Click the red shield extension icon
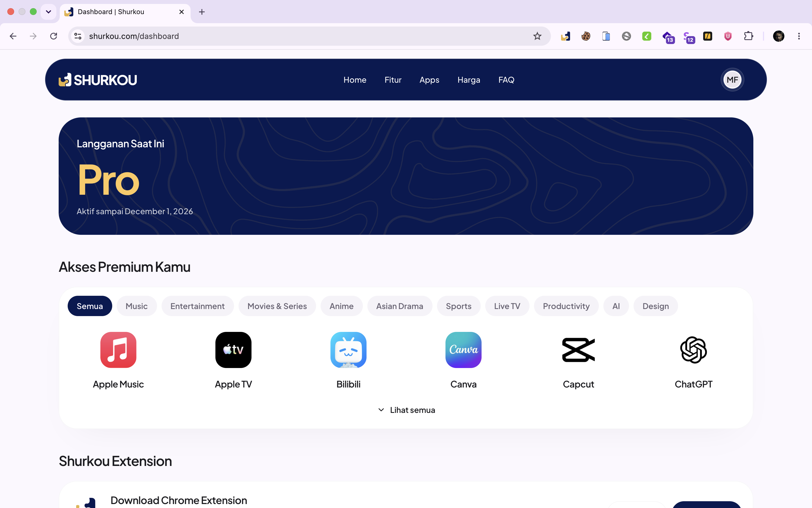This screenshot has height=508, width=812. point(728,36)
